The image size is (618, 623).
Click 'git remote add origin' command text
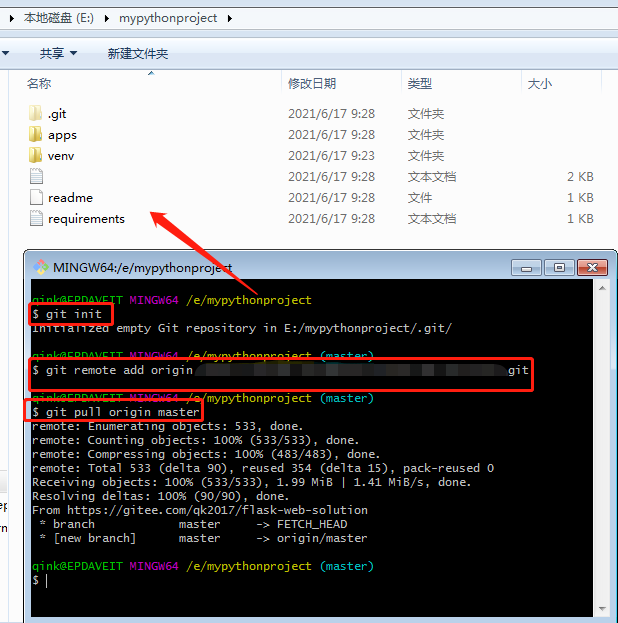(x=119, y=370)
